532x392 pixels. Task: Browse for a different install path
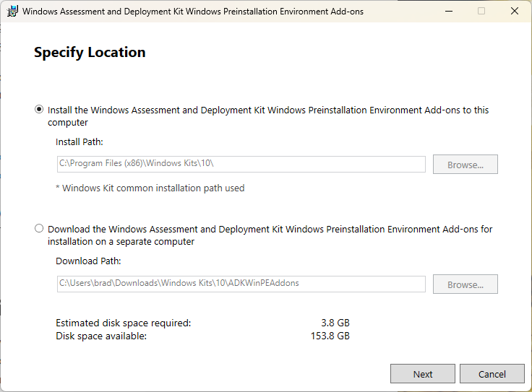[465, 165]
